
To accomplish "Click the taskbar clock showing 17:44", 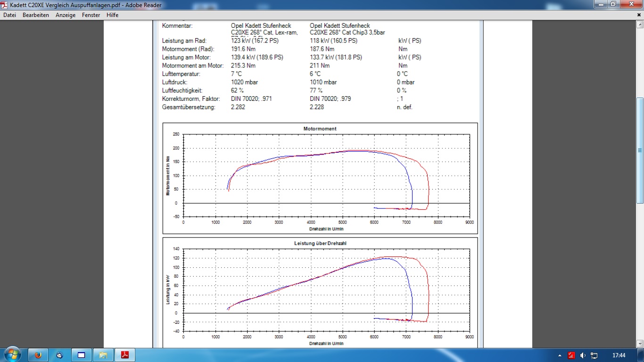I will [619, 355].
